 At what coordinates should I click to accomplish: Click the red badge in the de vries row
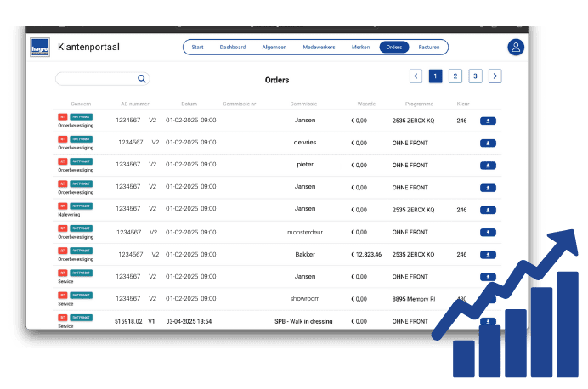[63, 139]
